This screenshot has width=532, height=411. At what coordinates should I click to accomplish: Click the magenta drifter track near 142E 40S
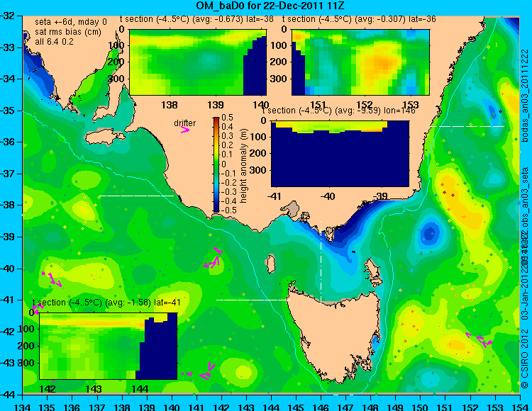214,259
